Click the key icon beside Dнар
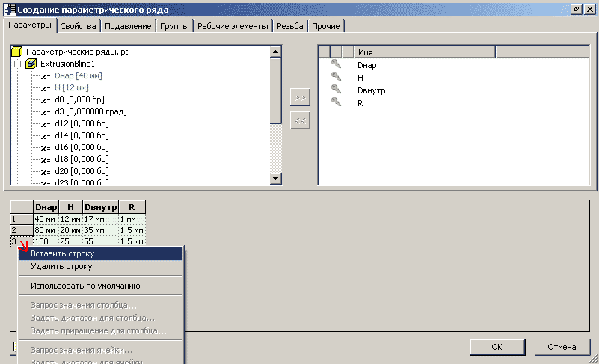The height and width of the screenshot is (364, 599). [x=336, y=64]
